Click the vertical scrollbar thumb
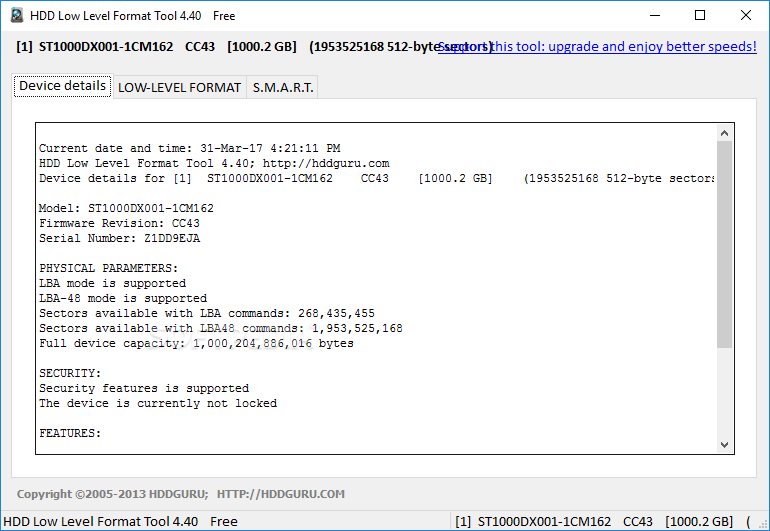770x531 pixels. pos(724,245)
